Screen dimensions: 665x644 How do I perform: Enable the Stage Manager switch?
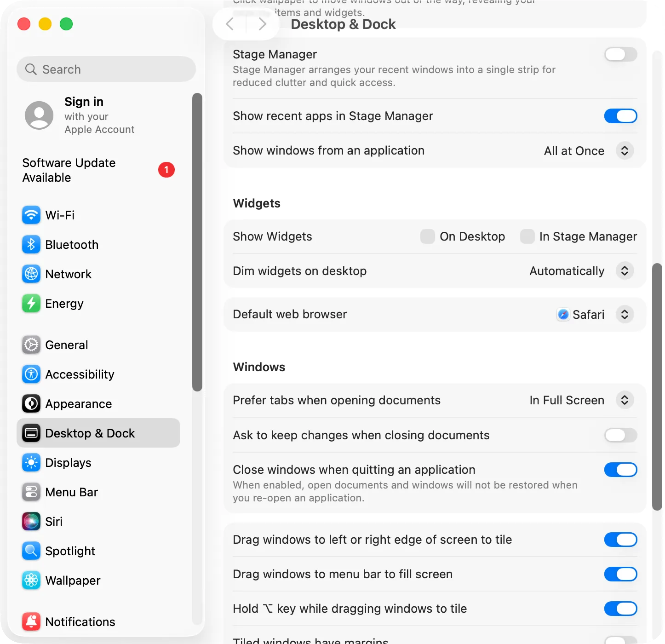621,54
